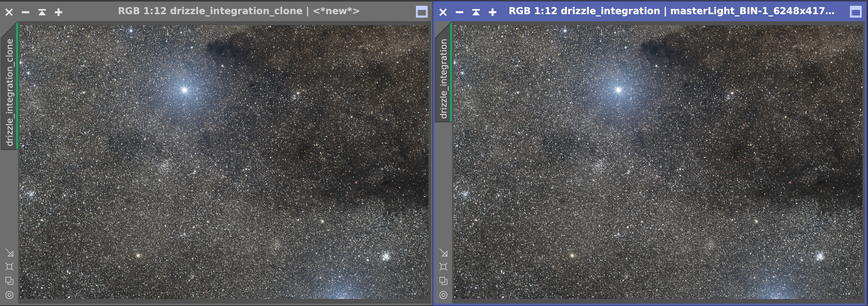This screenshot has width=868, height=306.
Task: Iconify drizzle_integration_clone window with the minus button
Action: click(26, 12)
